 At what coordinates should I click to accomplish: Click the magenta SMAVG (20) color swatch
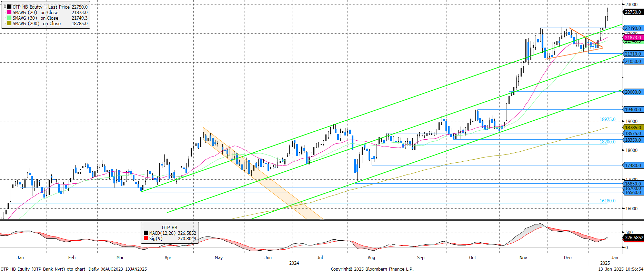(9, 12)
